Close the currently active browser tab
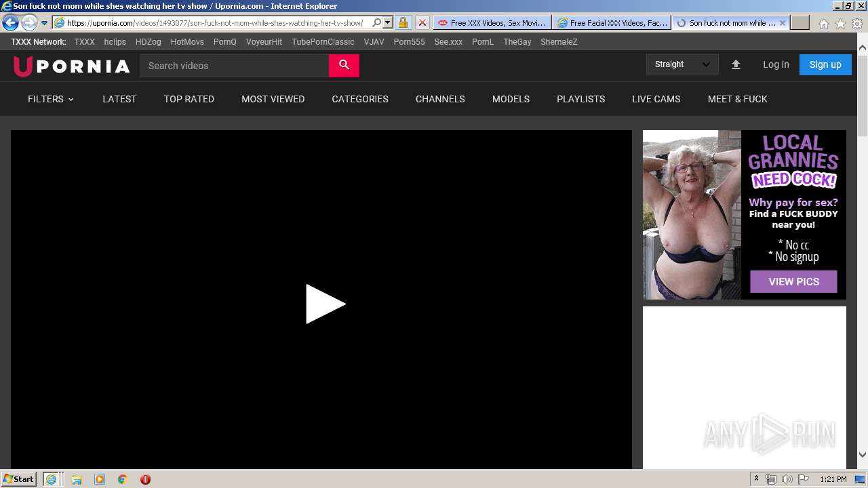The height and width of the screenshot is (488, 868). [783, 22]
